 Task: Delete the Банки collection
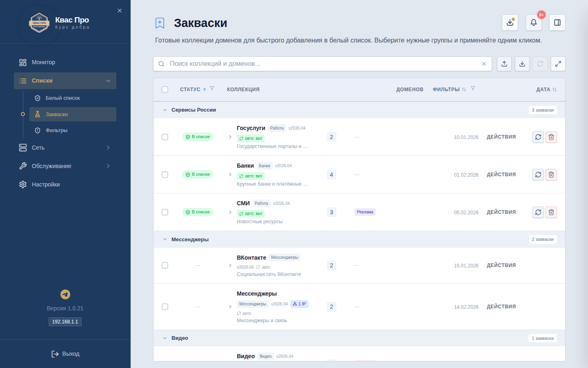[x=551, y=175]
